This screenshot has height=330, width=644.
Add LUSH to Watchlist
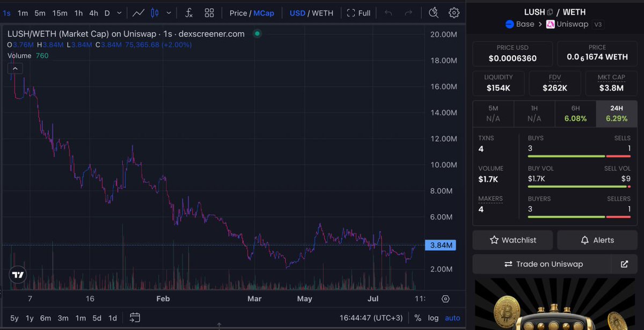[x=513, y=240]
